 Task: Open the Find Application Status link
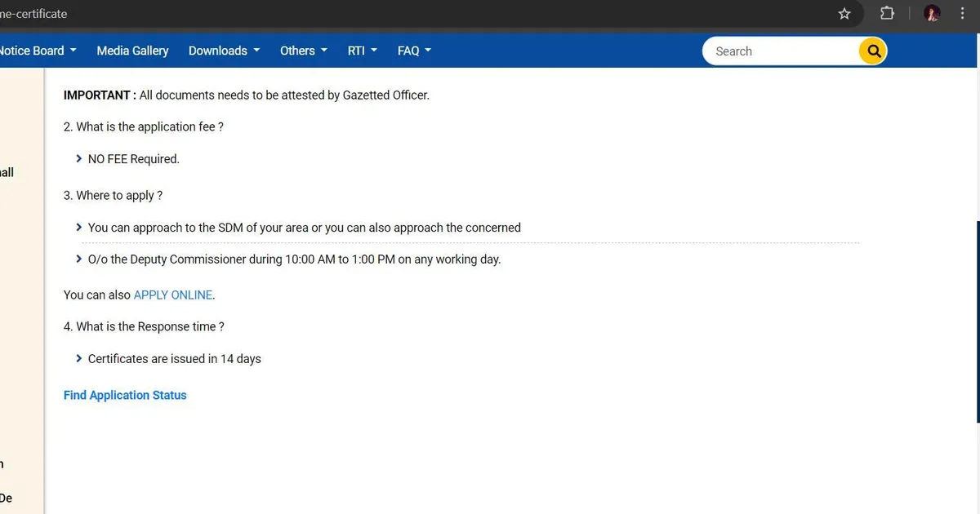point(125,395)
